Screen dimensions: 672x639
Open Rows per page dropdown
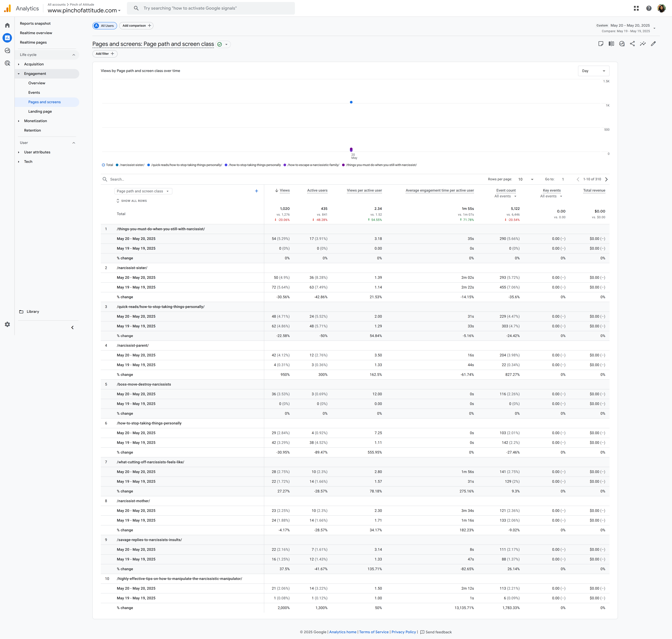[x=525, y=179]
